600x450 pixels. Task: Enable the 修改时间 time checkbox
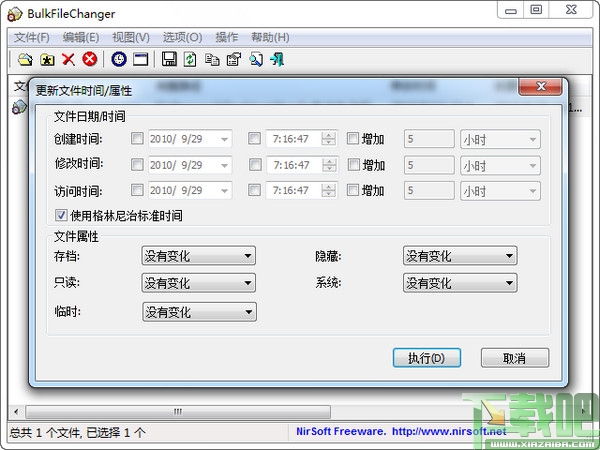[255, 165]
